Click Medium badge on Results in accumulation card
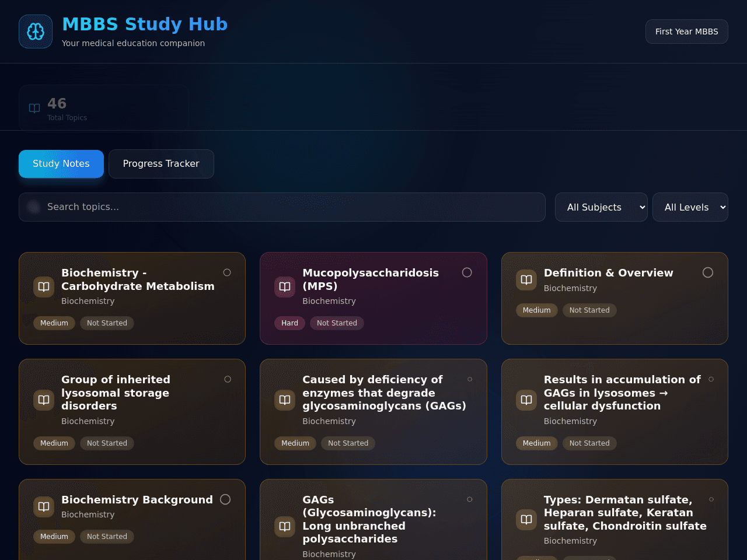 (536, 443)
